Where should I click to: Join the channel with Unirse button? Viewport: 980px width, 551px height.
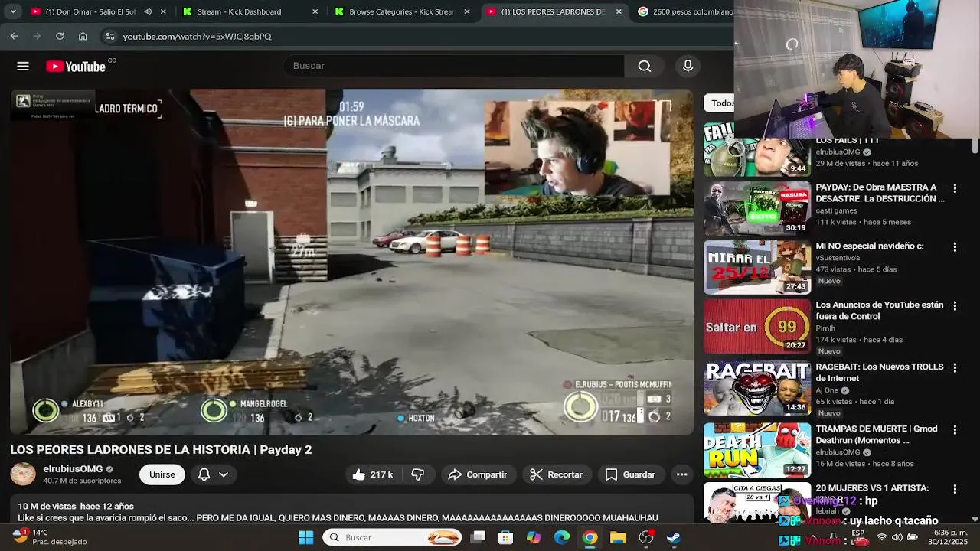tap(162, 474)
